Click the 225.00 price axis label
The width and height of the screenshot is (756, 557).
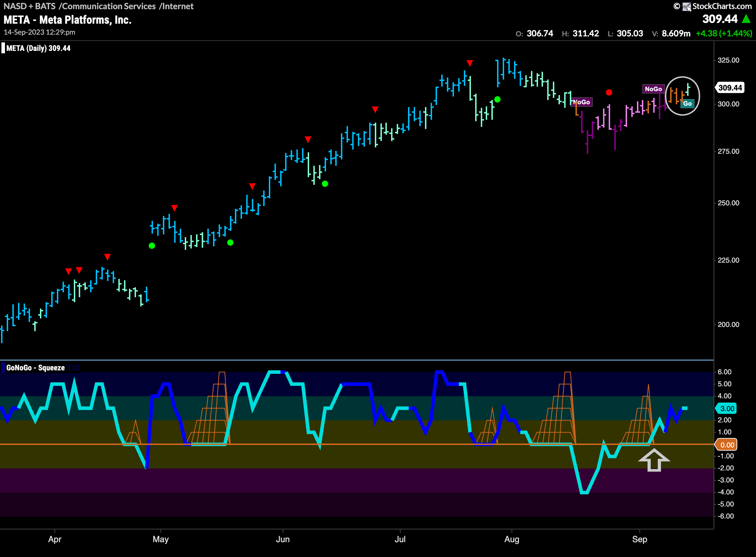728,260
